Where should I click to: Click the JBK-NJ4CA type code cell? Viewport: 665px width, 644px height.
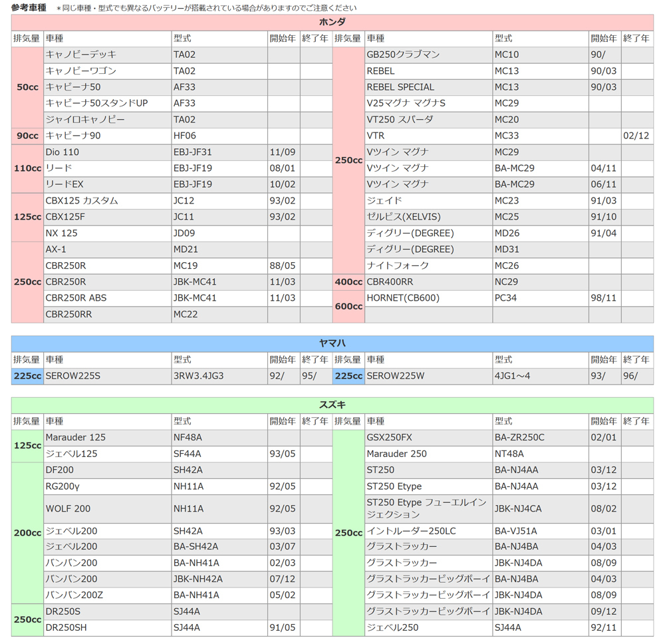(540, 508)
